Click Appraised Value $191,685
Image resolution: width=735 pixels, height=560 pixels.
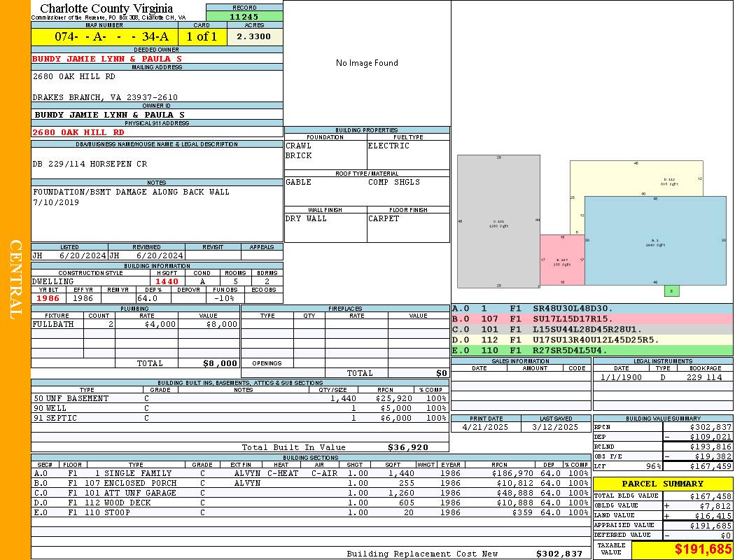[x=710, y=526]
